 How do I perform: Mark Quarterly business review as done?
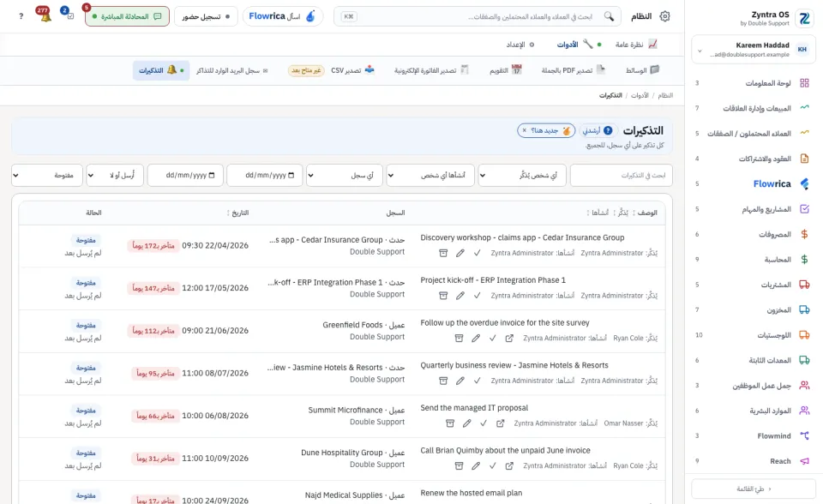pyautogui.click(x=477, y=381)
